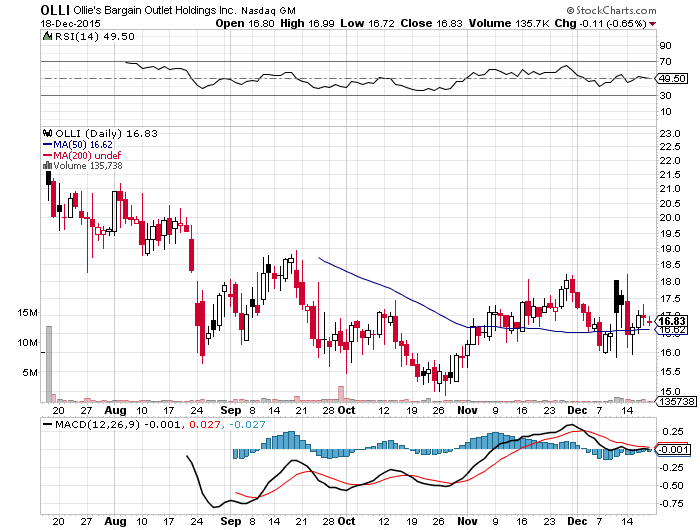Click the High 16.99 value
Viewport: 700px width, 530px height.
[307, 23]
